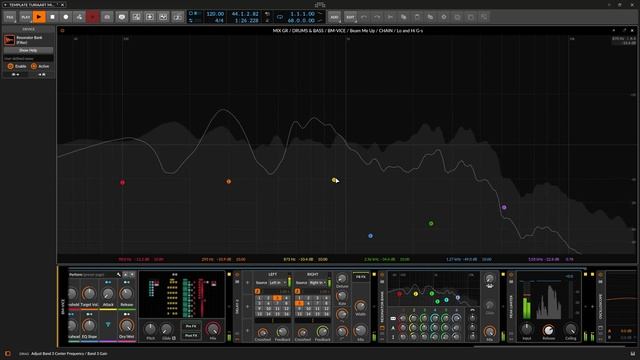The height and width of the screenshot is (360, 640).
Task: Click the wrench icon beside Perform
Action: (119, 275)
